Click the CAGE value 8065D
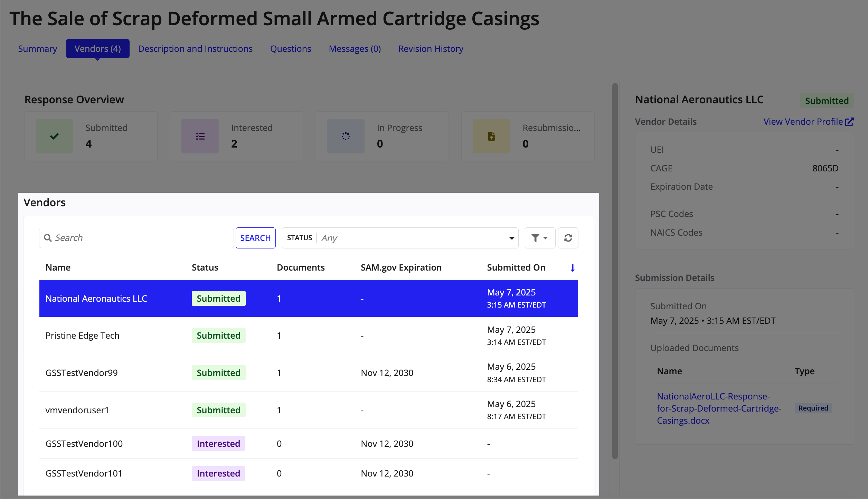This screenshot has width=868, height=499. coord(825,168)
